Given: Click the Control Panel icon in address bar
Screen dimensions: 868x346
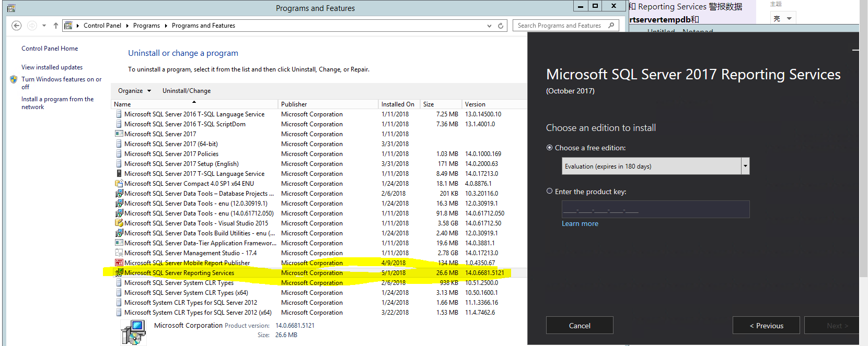Looking at the screenshot, I should (68, 26).
